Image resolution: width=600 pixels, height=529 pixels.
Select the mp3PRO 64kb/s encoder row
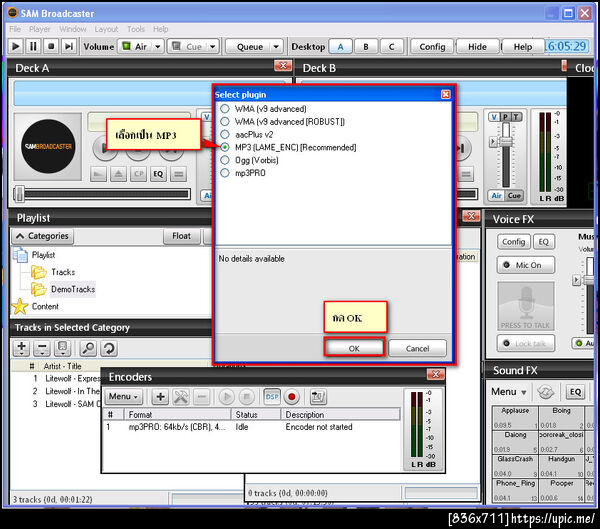[x=251, y=427]
